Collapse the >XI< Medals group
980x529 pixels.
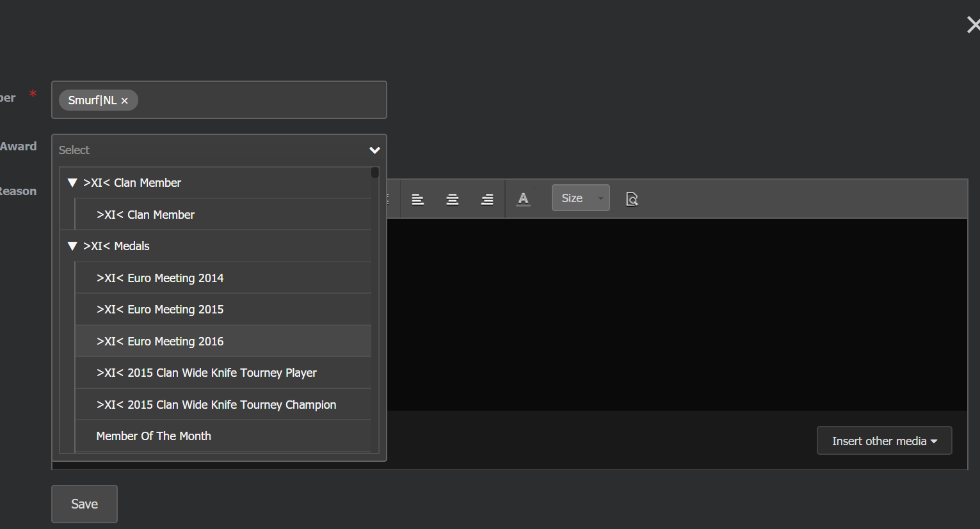(x=72, y=246)
